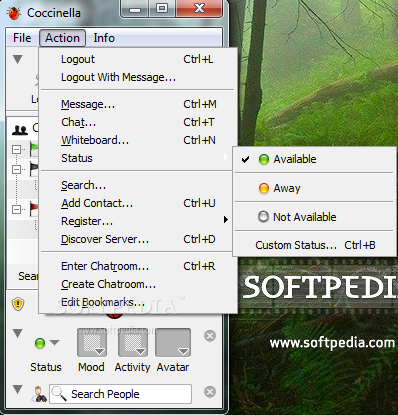Select Discover Server... entry
Screen dimensions: 398x415
point(137,239)
